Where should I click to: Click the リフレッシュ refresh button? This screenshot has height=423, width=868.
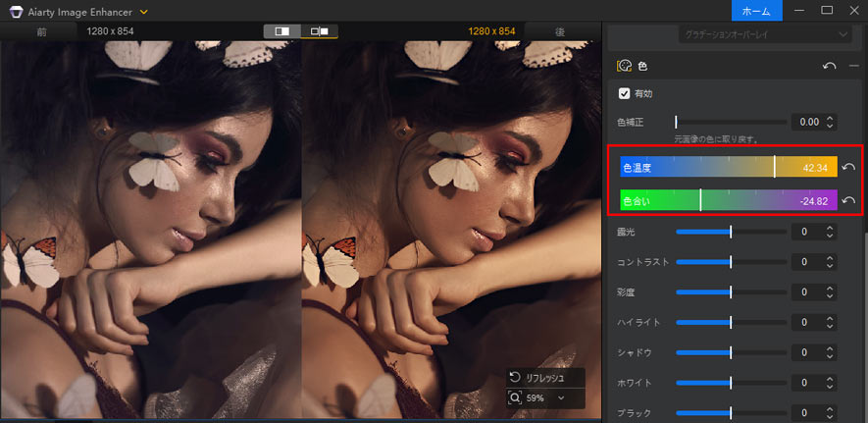(544, 378)
